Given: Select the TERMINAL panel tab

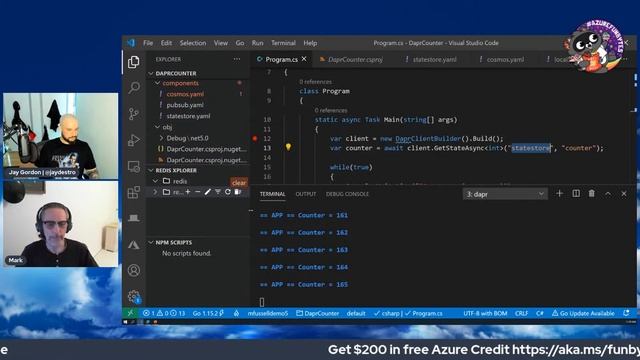Looking at the screenshot, I should (273, 194).
